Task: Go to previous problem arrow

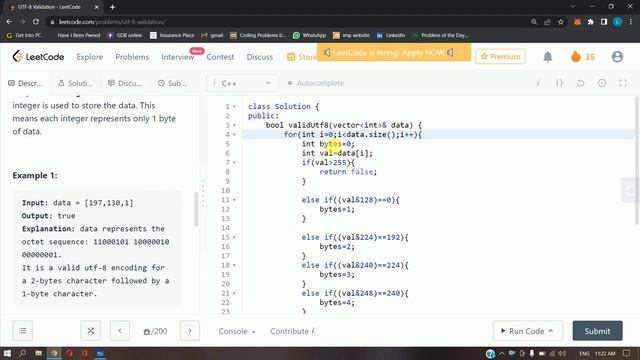Action: coord(120,331)
